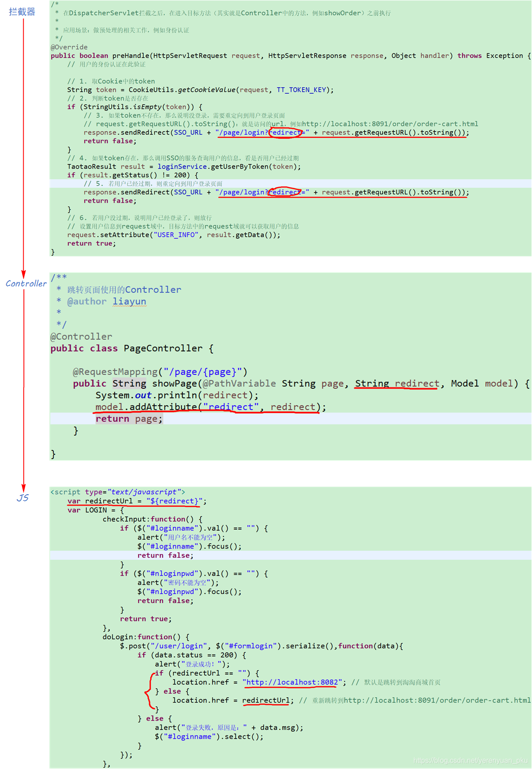Click the 'return true;' line in preHandle
532x769 pixels.
[x=92, y=243]
